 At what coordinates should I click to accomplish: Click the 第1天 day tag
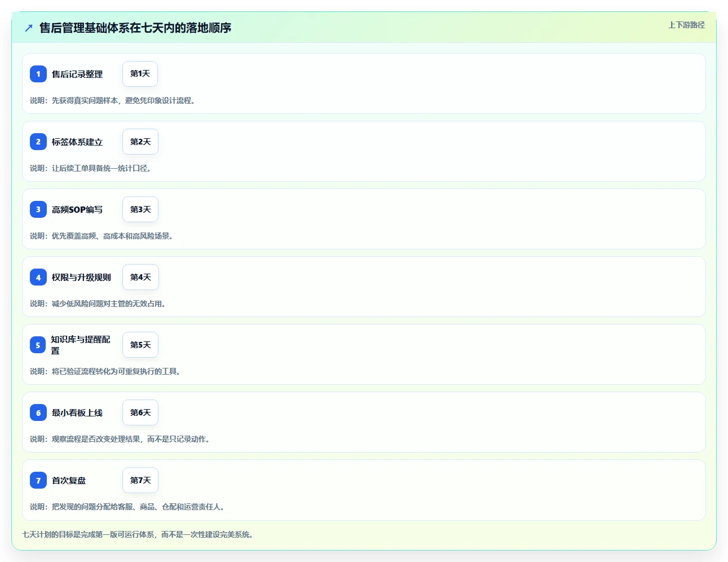140,74
